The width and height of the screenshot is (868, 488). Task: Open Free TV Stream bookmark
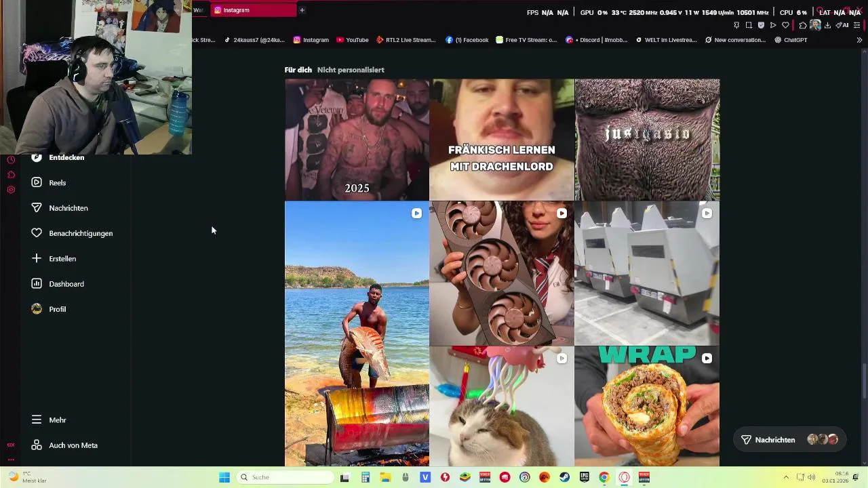[x=526, y=40]
